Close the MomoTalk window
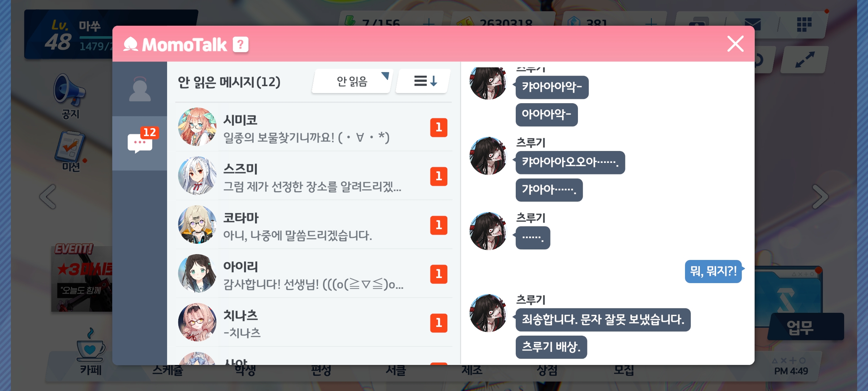868x391 pixels. pyautogui.click(x=735, y=44)
